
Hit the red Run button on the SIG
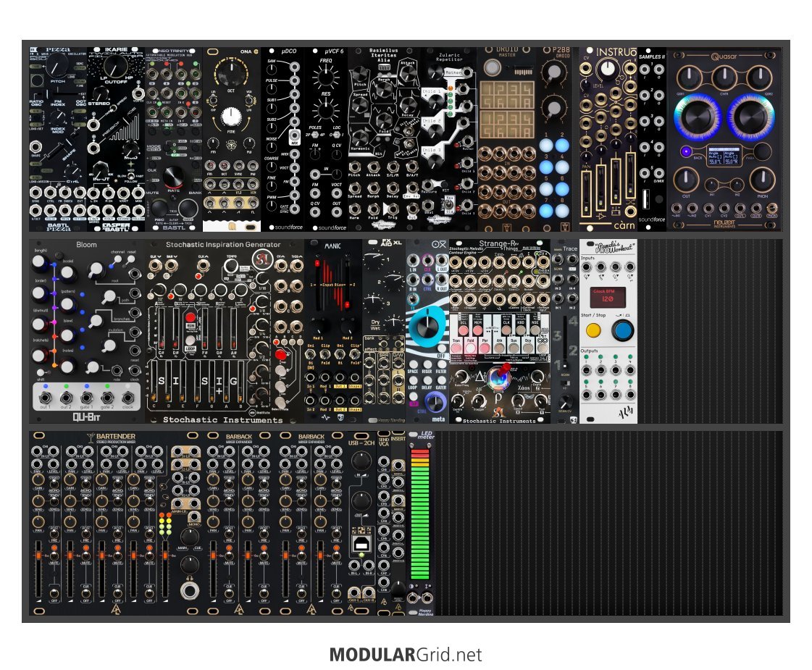tap(191, 317)
